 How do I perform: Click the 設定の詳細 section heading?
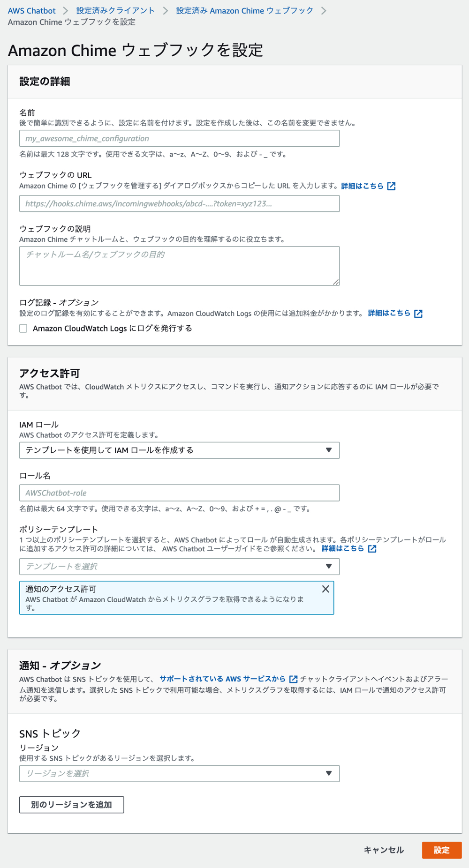pos(45,82)
